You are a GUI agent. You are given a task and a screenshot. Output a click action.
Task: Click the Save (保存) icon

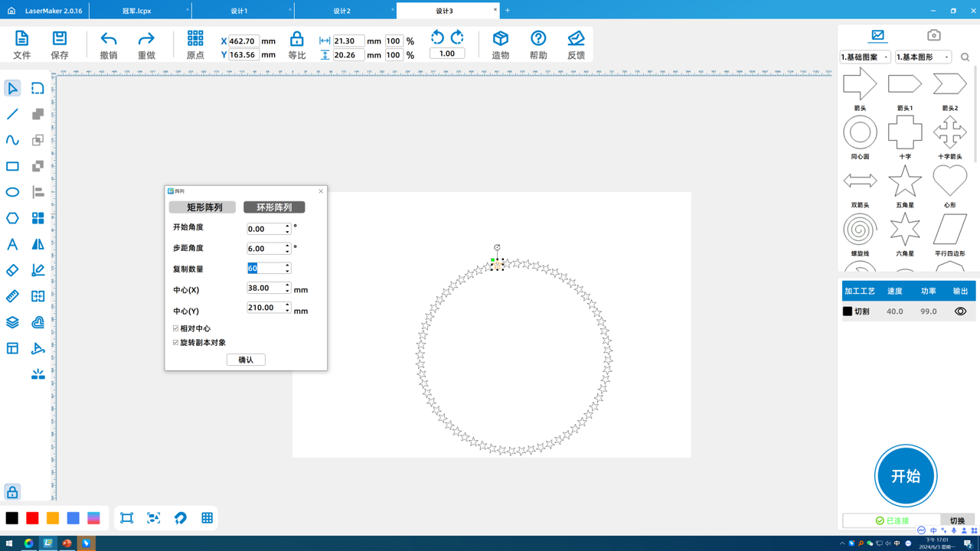(x=60, y=40)
